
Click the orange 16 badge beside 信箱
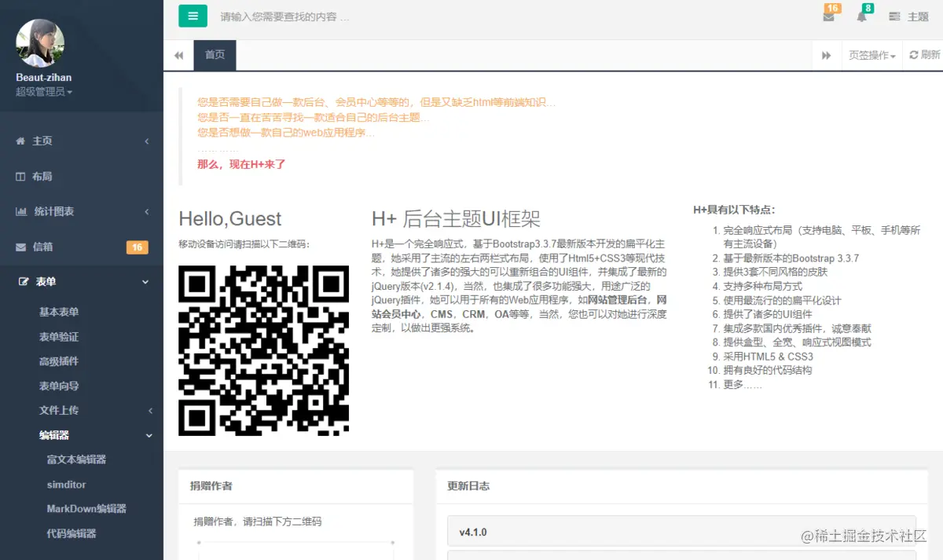[137, 247]
